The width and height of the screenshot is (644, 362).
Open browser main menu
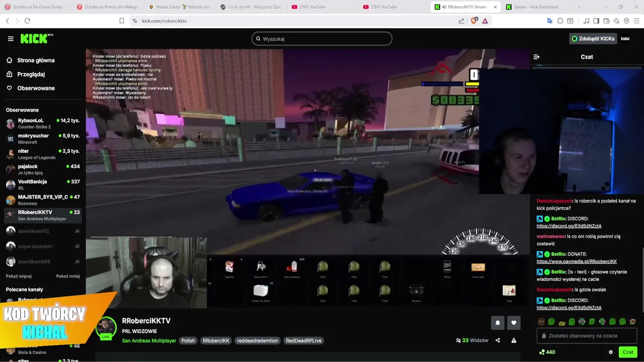(x=636, y=21)
